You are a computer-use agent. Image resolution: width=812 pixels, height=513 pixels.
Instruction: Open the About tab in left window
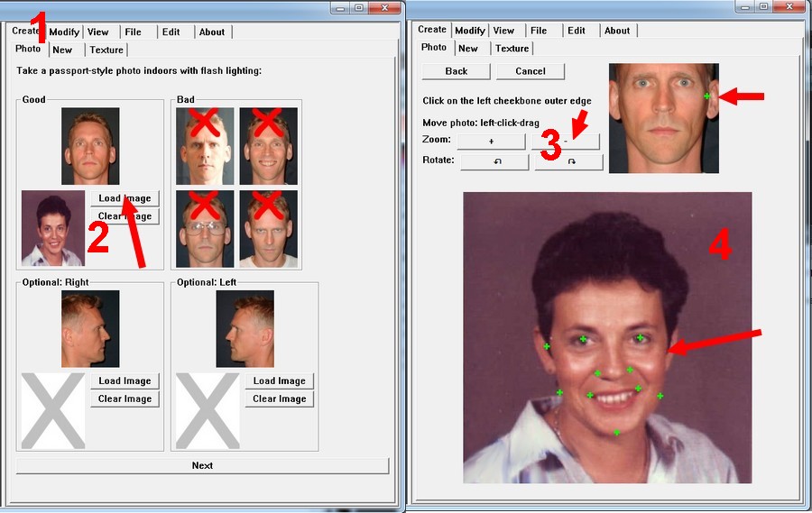click(212, 32)
